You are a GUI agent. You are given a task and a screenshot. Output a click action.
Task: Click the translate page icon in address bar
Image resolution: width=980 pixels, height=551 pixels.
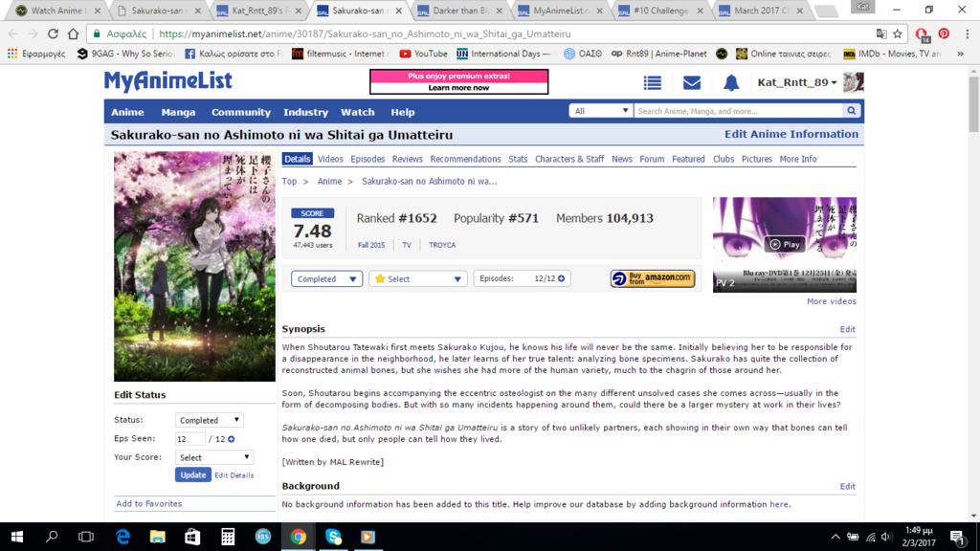(x=881, y=33)
